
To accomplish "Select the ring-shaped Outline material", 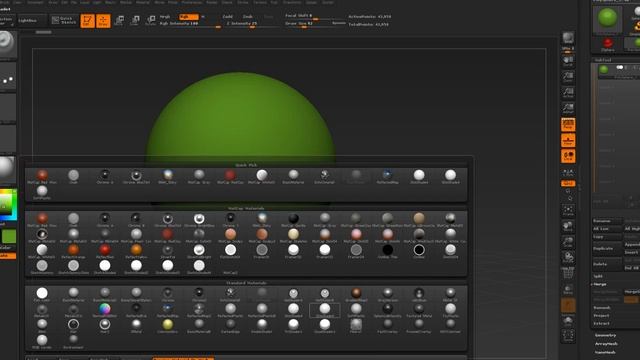I will point(419,251).
